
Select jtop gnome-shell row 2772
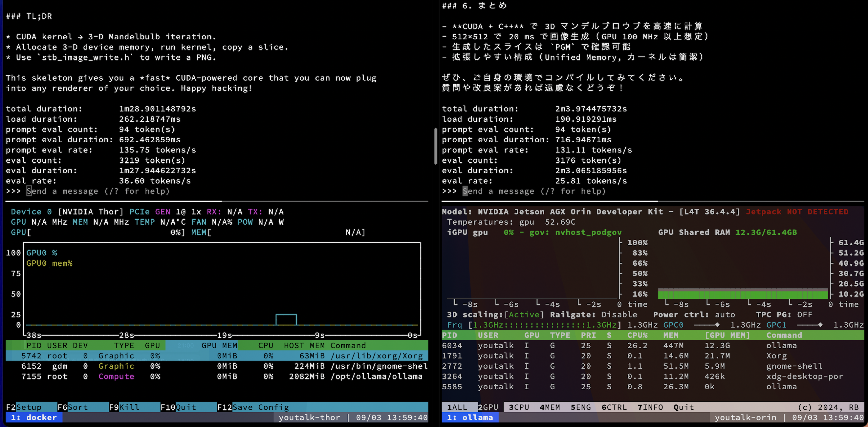pyautogui.click(x=653, y=366)
